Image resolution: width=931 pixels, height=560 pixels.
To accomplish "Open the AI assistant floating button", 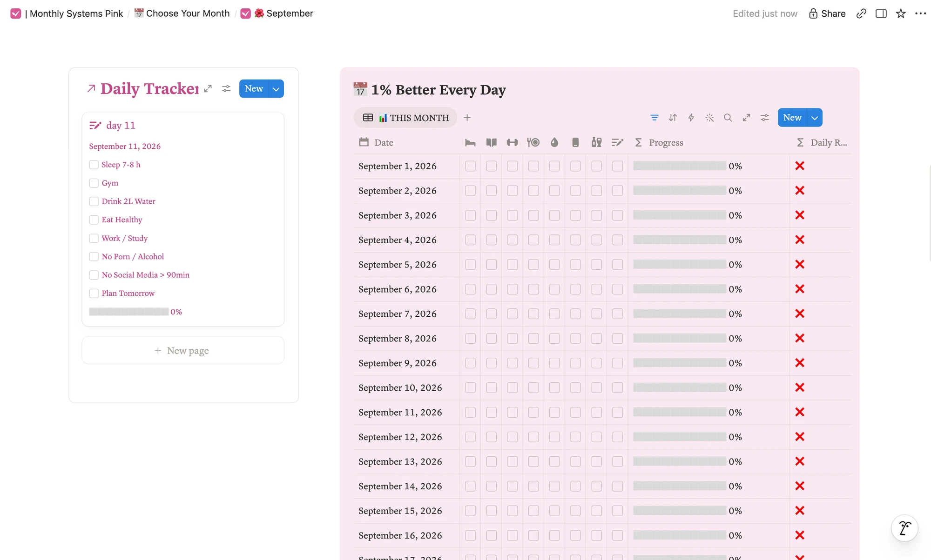I will 904,528.
